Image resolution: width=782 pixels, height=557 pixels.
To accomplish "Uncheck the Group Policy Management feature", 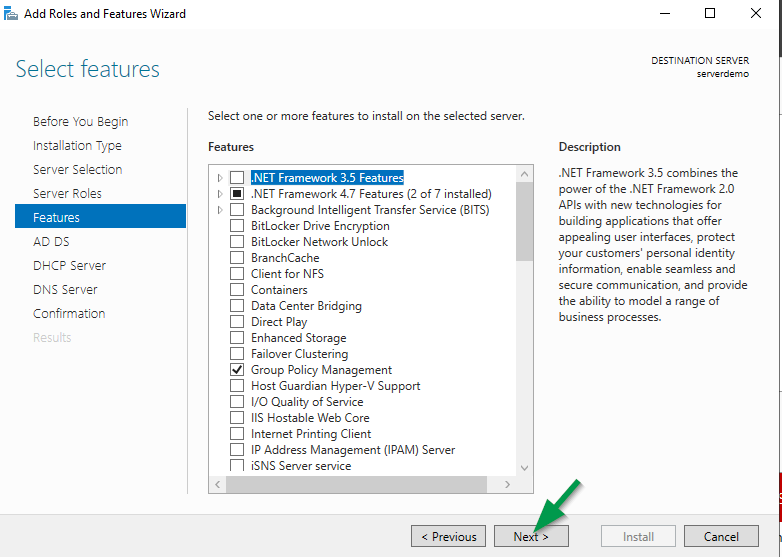I will point(237,370).
